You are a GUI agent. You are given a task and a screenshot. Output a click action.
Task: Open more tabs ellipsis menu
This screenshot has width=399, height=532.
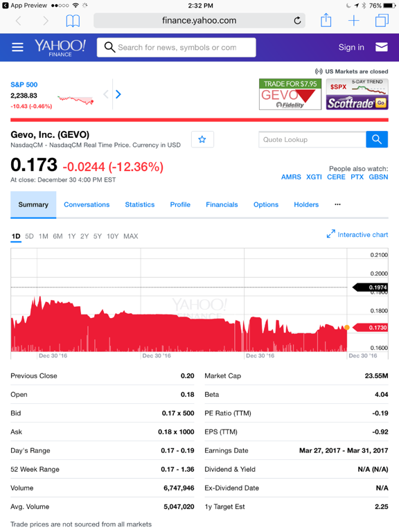click(x=337, y=204)
